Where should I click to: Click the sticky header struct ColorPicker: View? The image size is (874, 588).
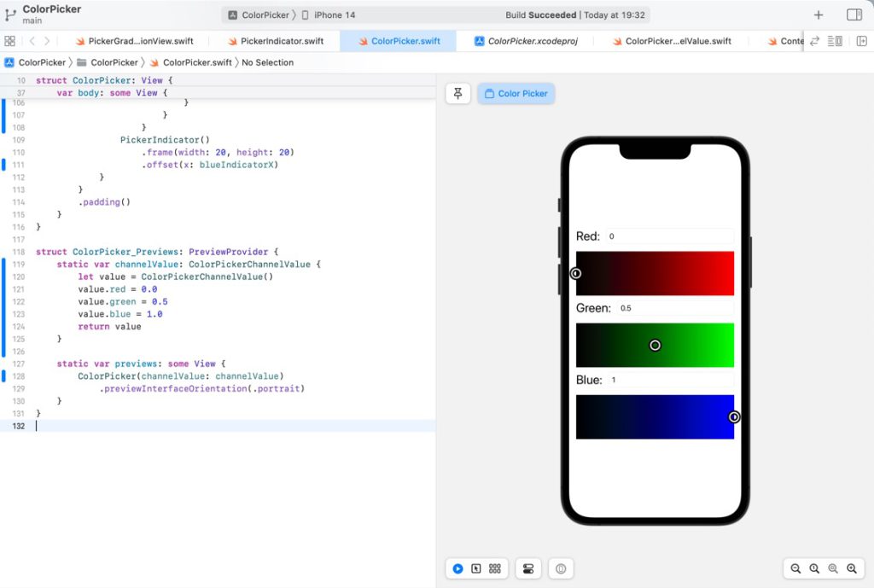(104, 80)
